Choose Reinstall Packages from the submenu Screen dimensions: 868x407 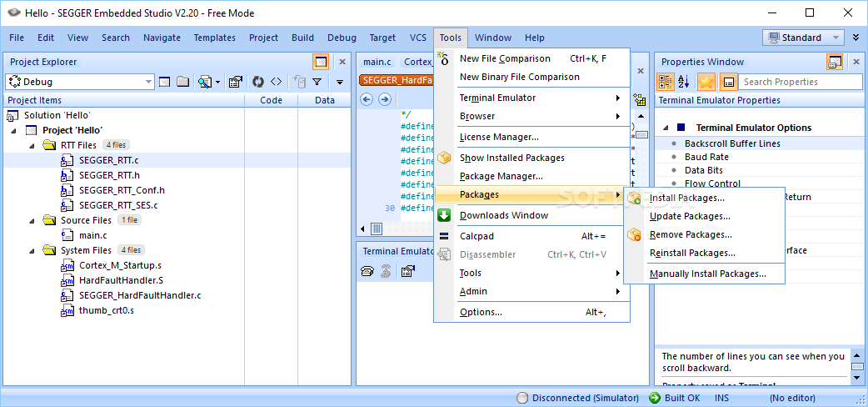click(704, 253)
